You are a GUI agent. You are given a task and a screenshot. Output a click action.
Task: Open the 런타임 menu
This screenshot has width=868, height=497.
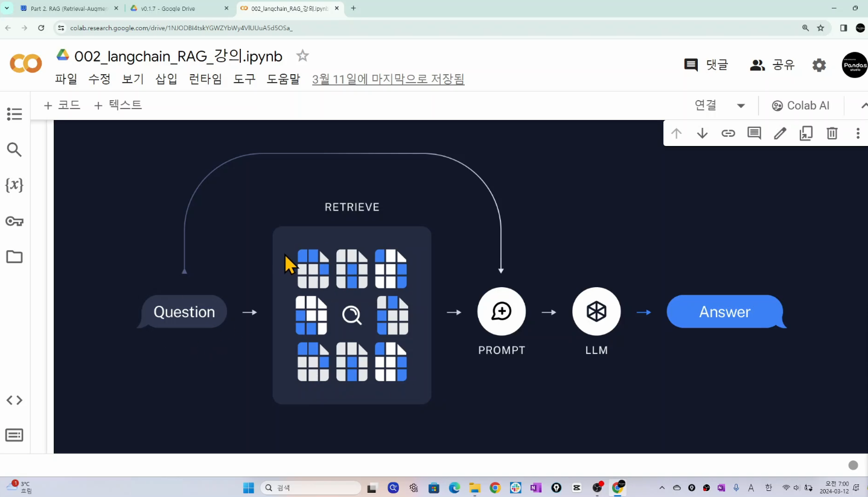[205, 79]
